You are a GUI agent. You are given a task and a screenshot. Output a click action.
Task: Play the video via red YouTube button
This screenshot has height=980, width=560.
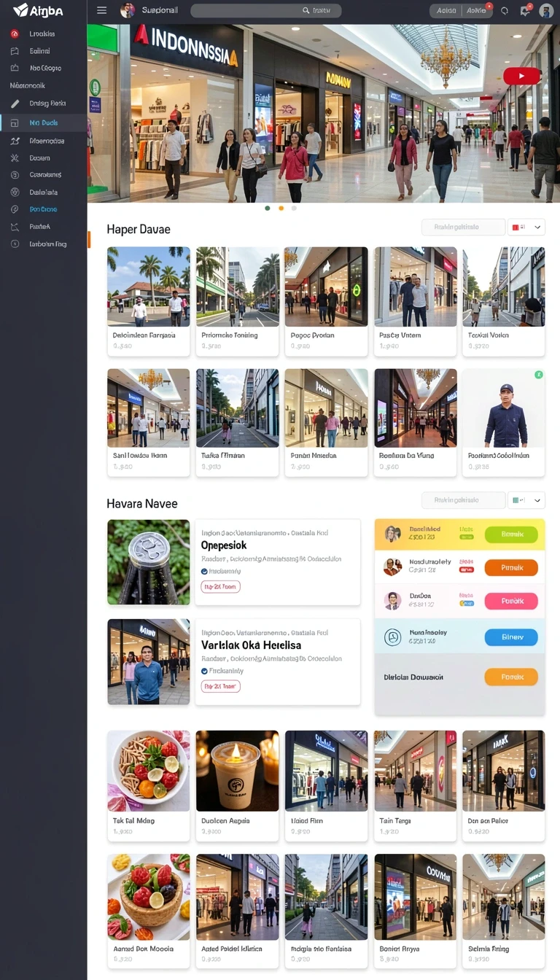(522, 76)
